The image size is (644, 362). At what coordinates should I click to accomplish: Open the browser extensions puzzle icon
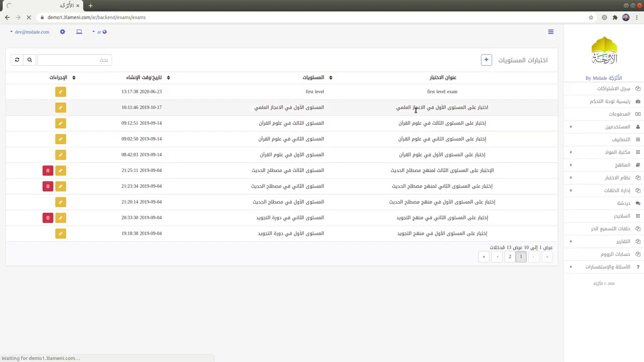(615, 17)
